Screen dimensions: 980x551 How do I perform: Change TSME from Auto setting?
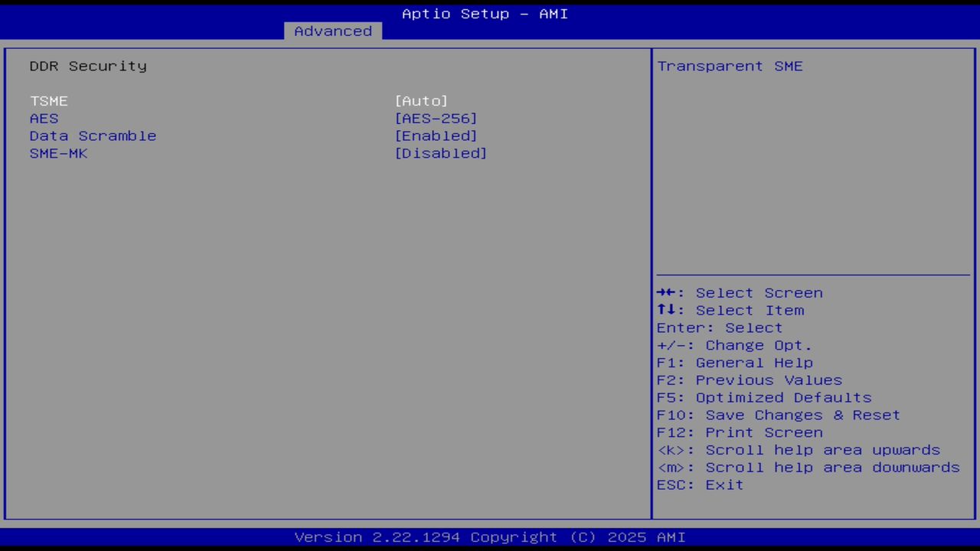coord(420,100)
